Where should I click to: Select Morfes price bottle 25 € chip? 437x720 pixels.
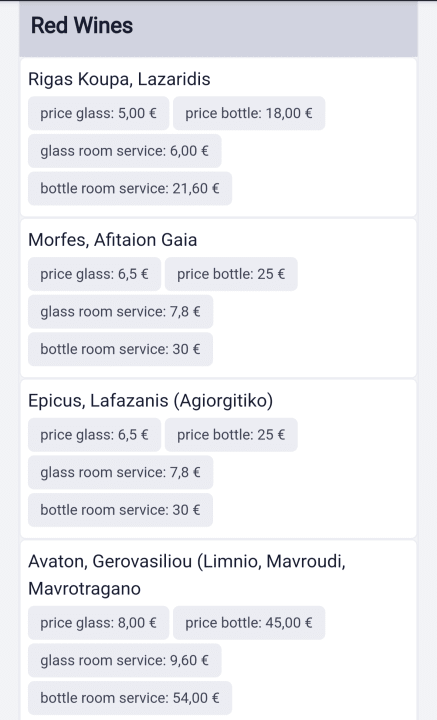click(231, 274)
